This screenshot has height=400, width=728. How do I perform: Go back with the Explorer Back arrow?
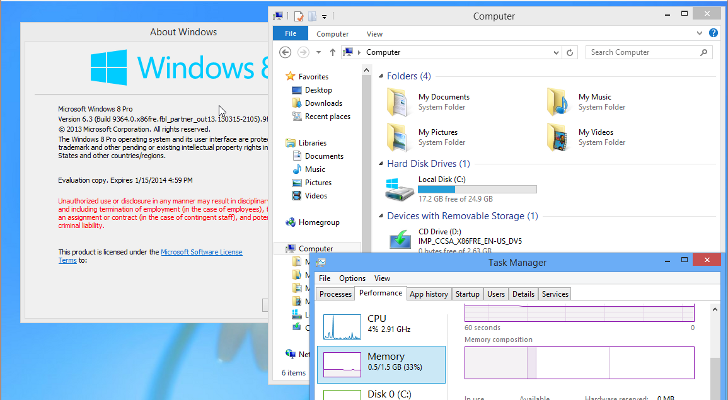click(x=285, y=52)
